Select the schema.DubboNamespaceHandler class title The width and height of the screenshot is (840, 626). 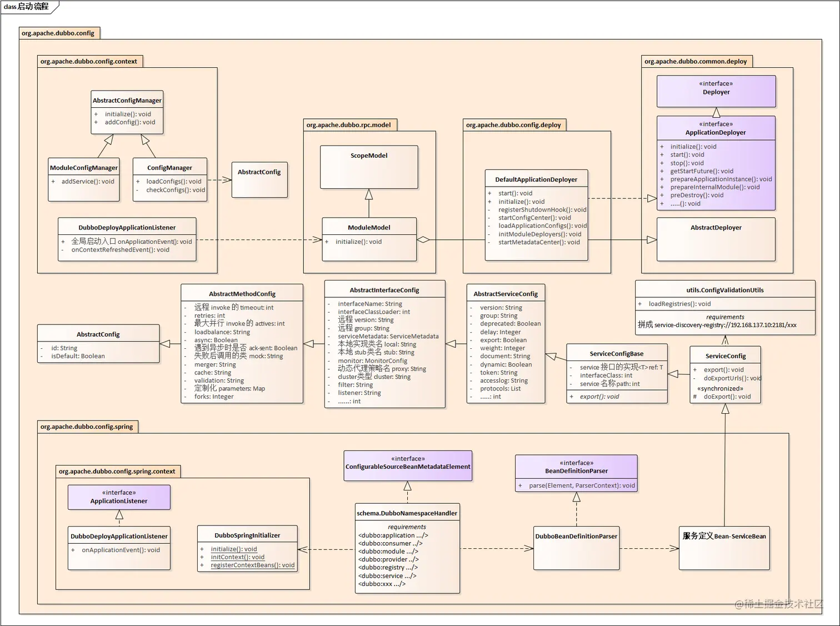tap(407, 513)
